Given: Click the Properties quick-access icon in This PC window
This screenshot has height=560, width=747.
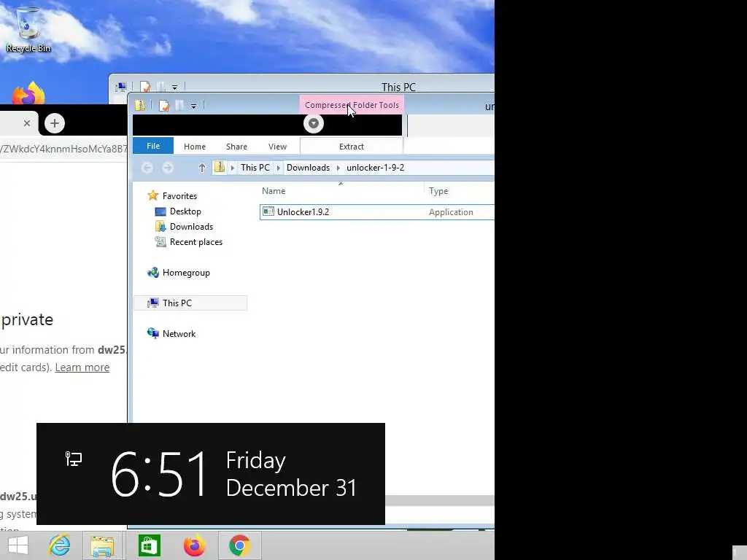Looking at the screenshot, I should point(145,87).
